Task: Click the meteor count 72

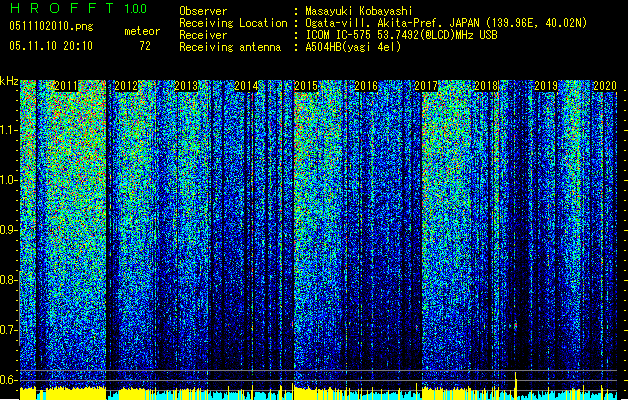Action: coord(145,46)
